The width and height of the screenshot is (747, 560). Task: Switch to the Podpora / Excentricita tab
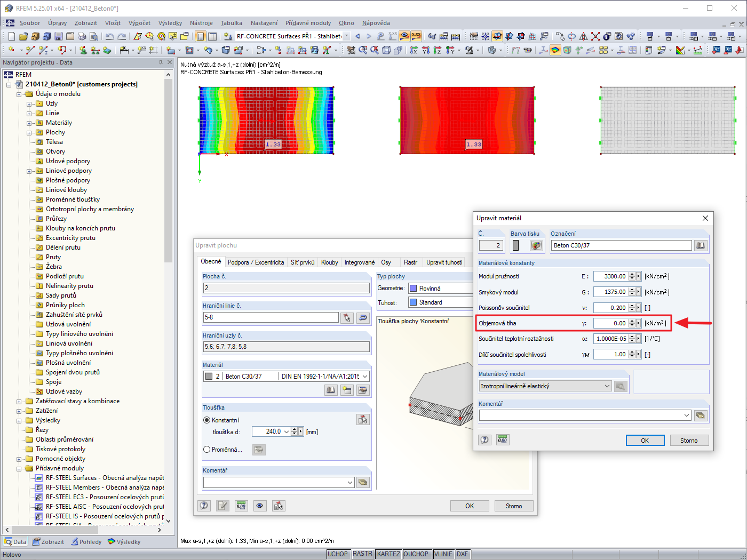tap(256, 262)
